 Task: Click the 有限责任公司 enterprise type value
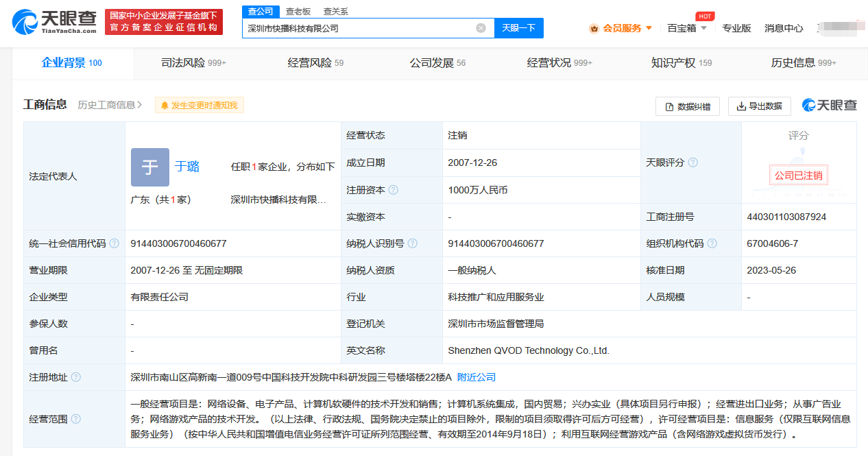pos(159,297)
